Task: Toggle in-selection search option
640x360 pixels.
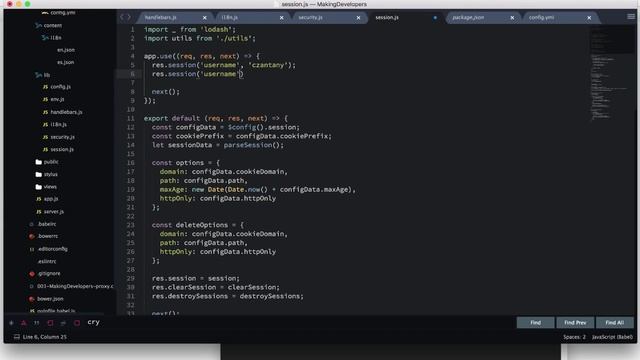Action: pos(63,322)
